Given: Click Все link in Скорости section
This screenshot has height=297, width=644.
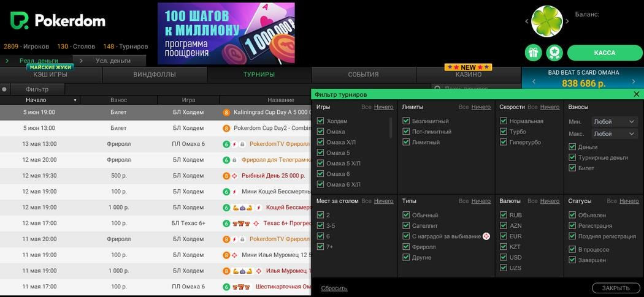Looking at the screenshot, I should (x=532, y=107).
